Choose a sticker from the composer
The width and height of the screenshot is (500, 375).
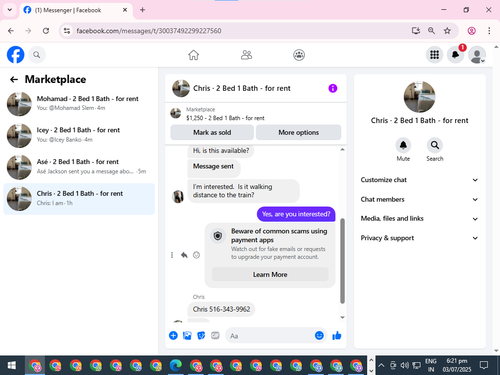pos(201,335)
